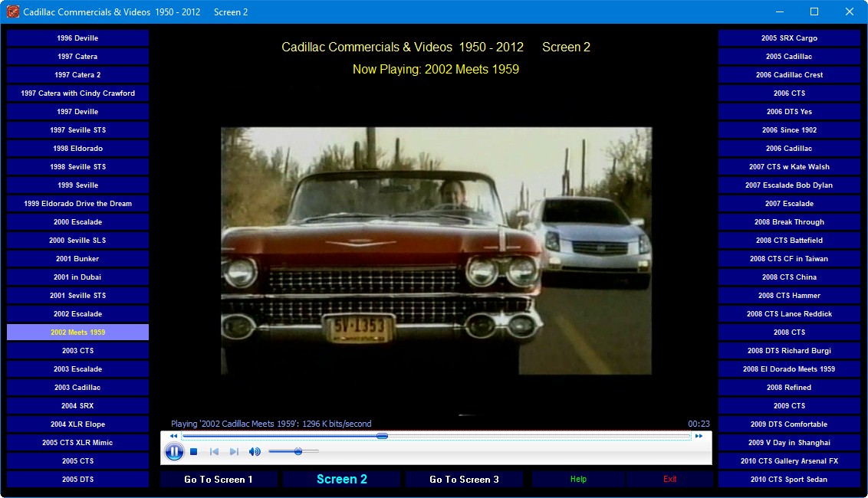Pause the currently playing video

tap(174, 451)
